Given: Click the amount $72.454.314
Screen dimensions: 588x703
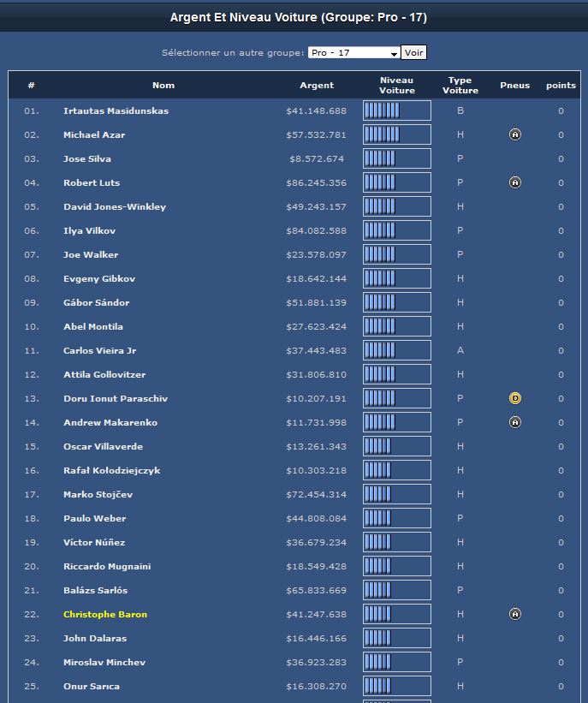Looking at the screenshot, I should [317, 494].
